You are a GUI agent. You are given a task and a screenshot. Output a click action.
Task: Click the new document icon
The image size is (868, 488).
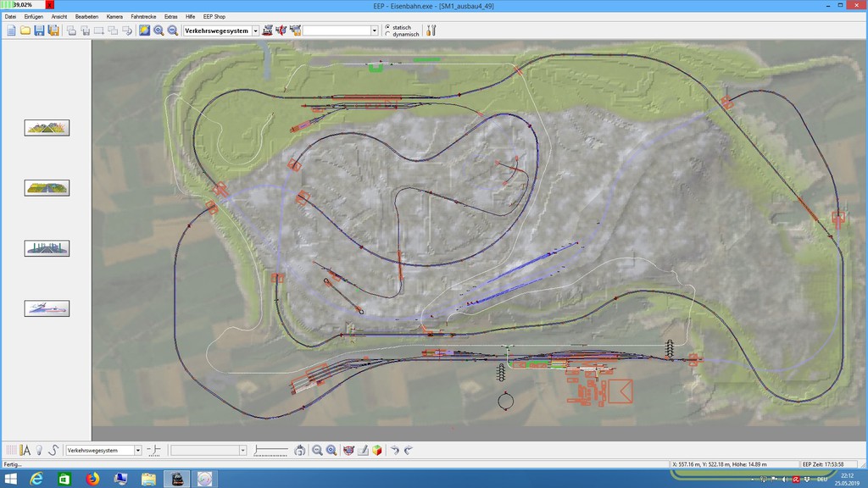click(11, 30)
